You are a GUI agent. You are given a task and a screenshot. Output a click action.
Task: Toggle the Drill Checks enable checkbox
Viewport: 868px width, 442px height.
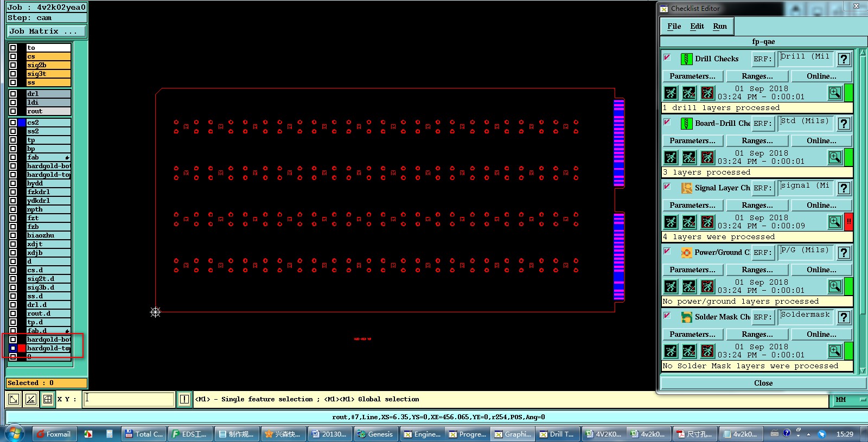pyautogui.click(x=667, y=57)
